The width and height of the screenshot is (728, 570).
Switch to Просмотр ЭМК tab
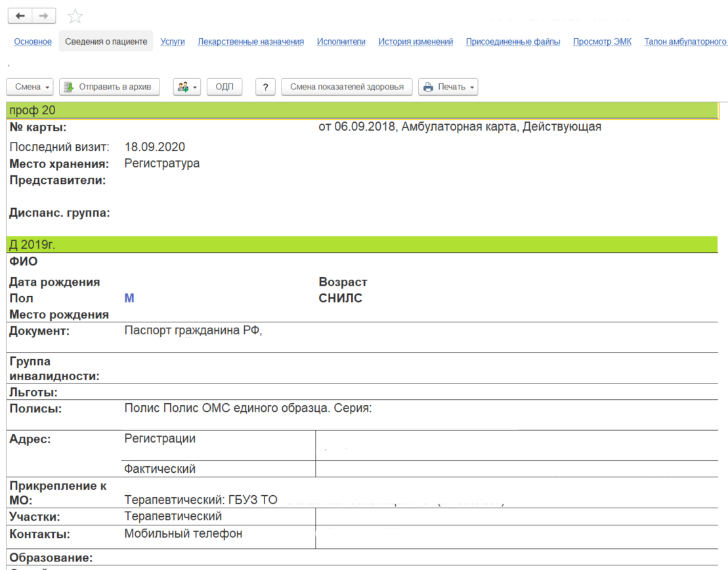pyautogui.click(x=602, y=41)
